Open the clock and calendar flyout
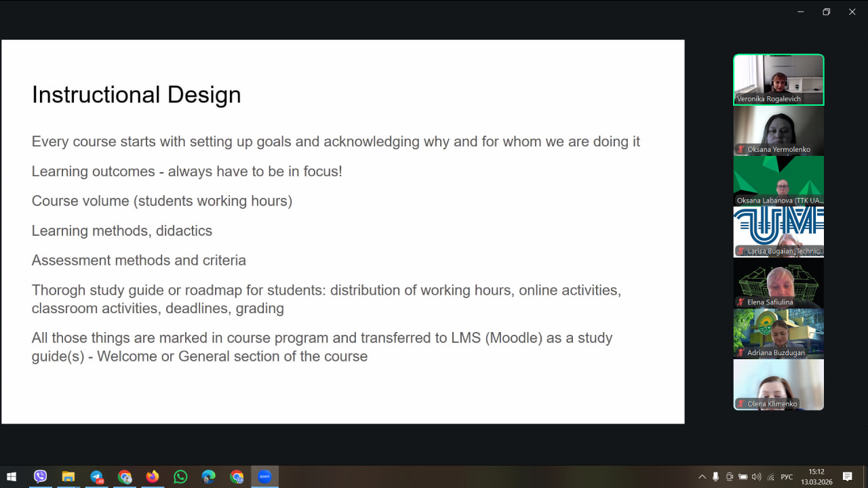Screen dimensions: 868x488 [816, 476]
